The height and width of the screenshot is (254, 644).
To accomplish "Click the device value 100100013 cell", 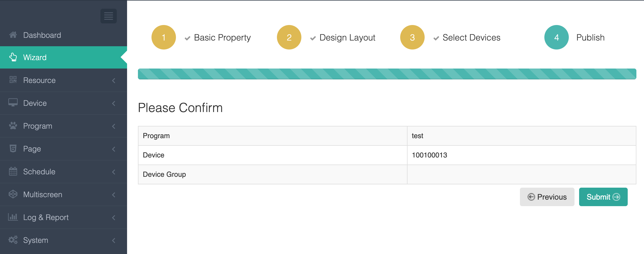I will coord(429,155).
